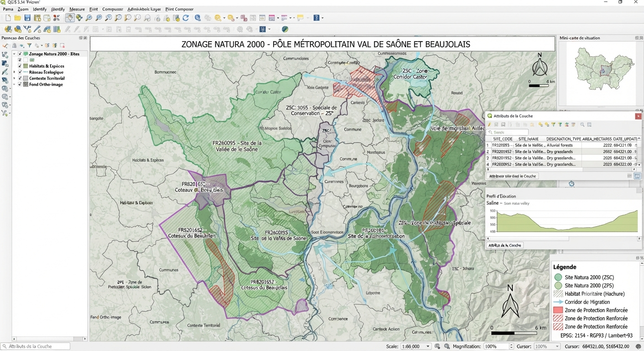Image resolution: width=644 pixels, height=351 pixels.
Task: Open the Pama menu
Action: click(8, 9)
